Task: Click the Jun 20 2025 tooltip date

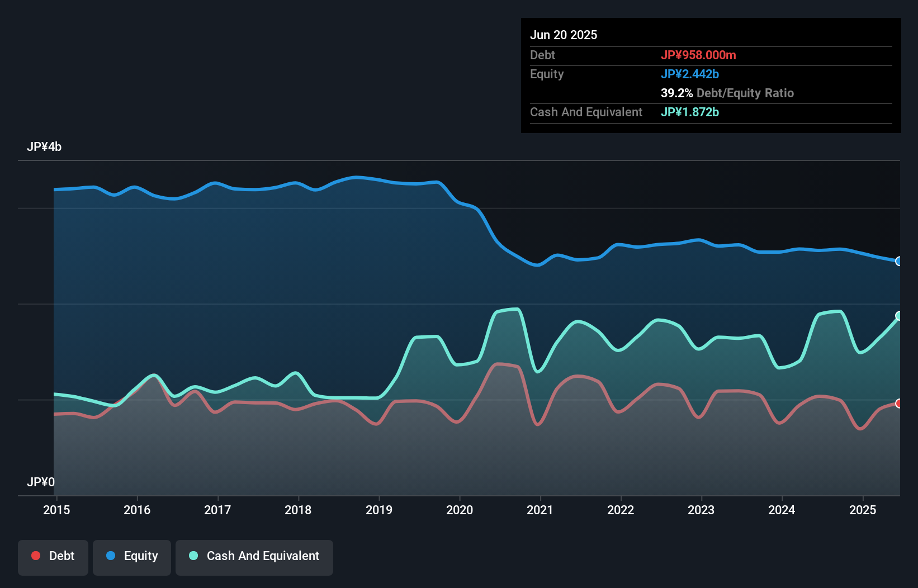Action: tap(564, 35)
